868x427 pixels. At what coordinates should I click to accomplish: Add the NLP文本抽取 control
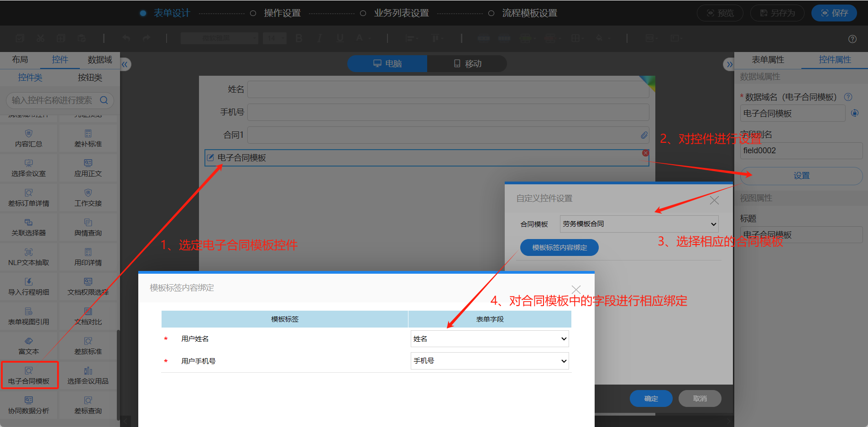pyautogui.click(x=29, y=257)
